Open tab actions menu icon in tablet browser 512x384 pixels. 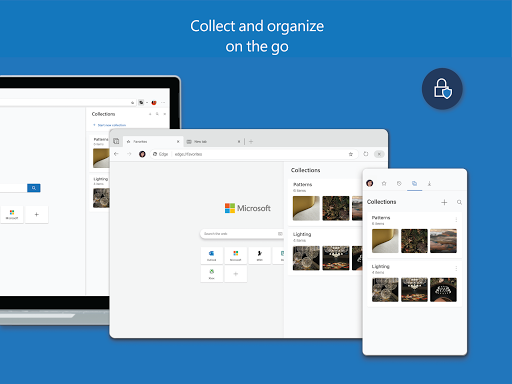(x=116, y=141)
